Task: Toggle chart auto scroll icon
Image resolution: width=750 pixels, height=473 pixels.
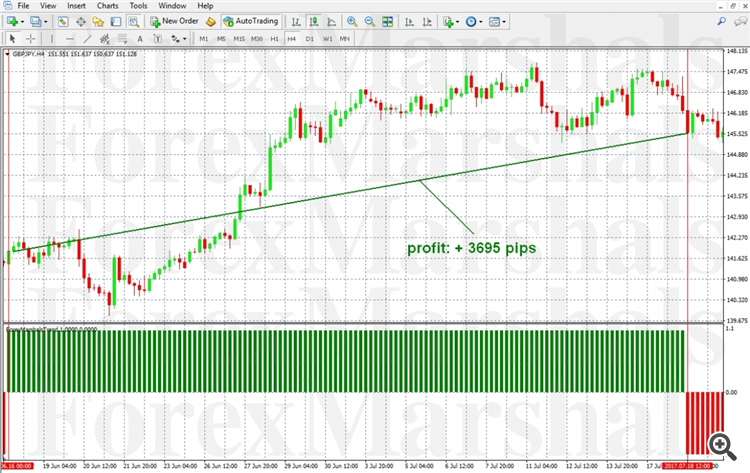Action: [x=409, y=22]
